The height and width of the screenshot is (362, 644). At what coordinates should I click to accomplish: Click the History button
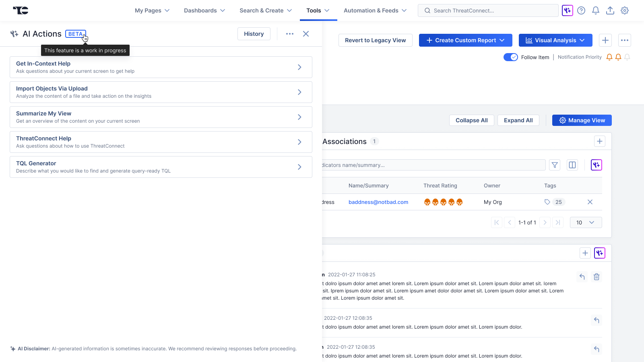(254, 34)
